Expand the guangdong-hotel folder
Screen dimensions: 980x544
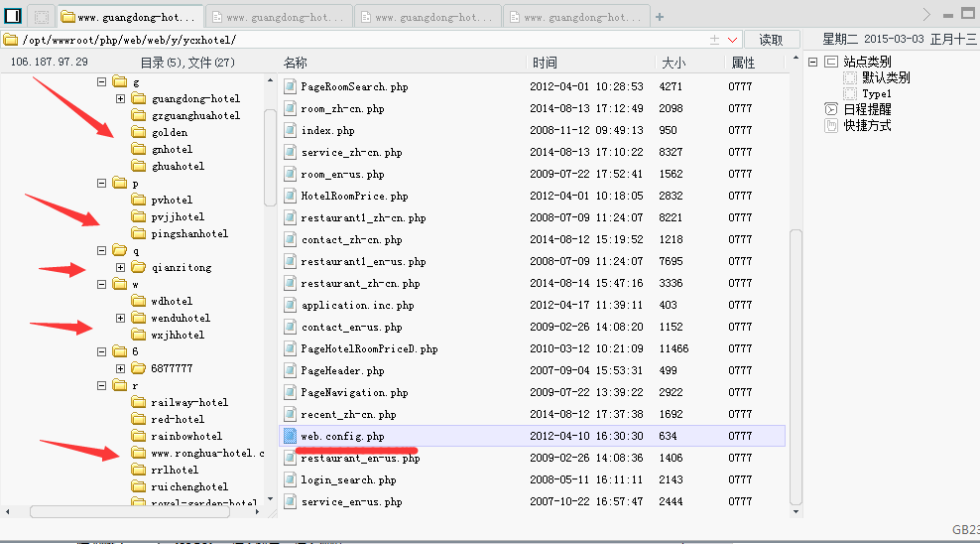121,99
